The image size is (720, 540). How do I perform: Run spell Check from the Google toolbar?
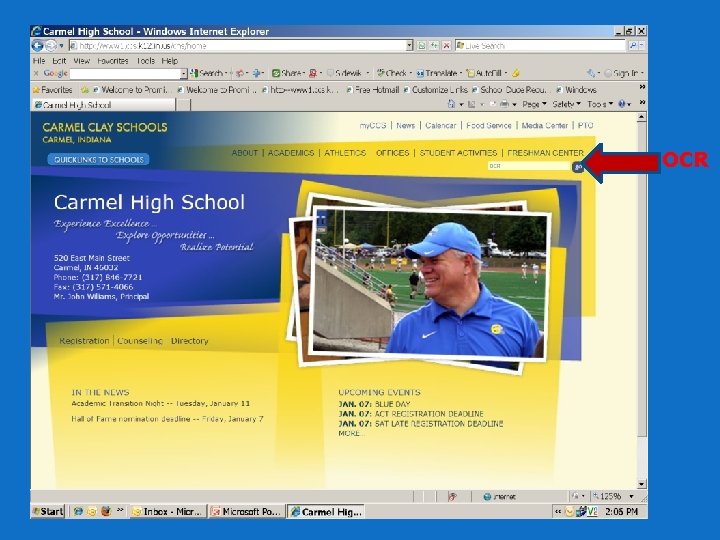(x=392, y=73)
